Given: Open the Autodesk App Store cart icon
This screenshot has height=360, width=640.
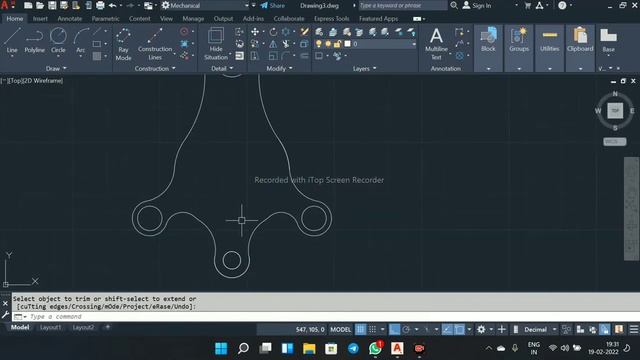Looking at the screenshot, I should pyautogui.click(x=527, y=5).
